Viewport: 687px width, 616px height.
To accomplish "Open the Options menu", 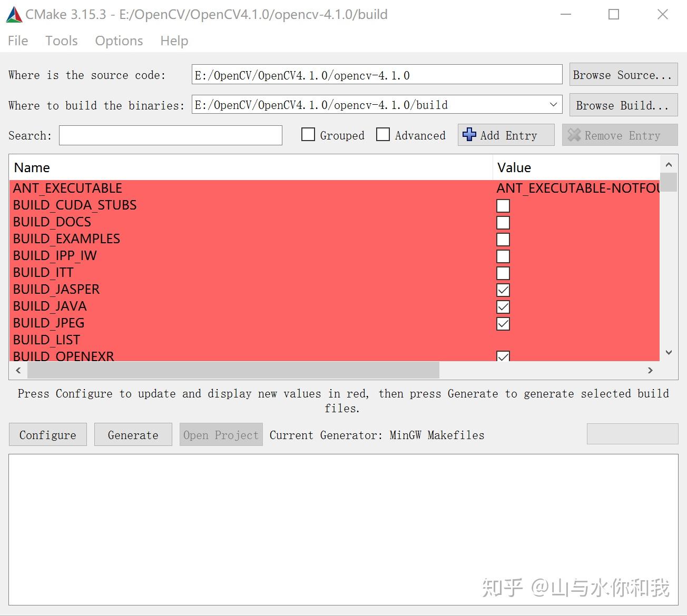I will coord(119,41).
